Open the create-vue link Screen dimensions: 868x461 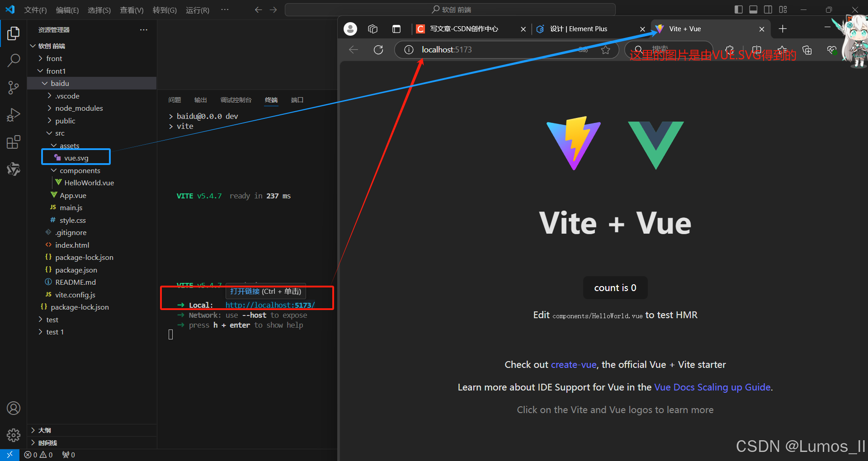(574, 365)
